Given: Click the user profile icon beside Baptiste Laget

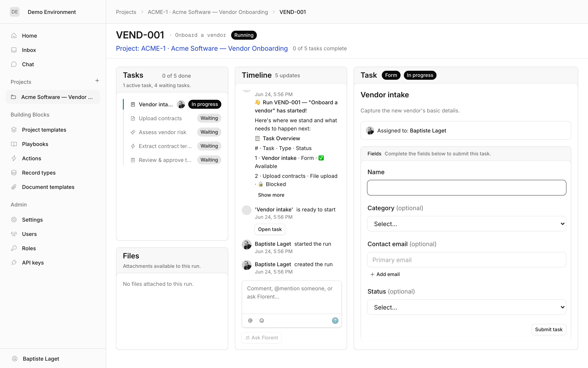Looking at the screenshot, I should [15, 359].
